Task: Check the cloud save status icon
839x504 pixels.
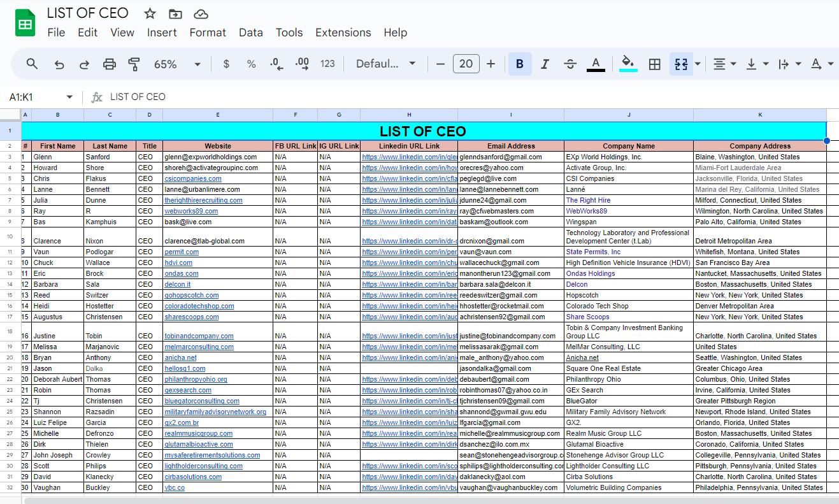Action: tap(201, 13)
